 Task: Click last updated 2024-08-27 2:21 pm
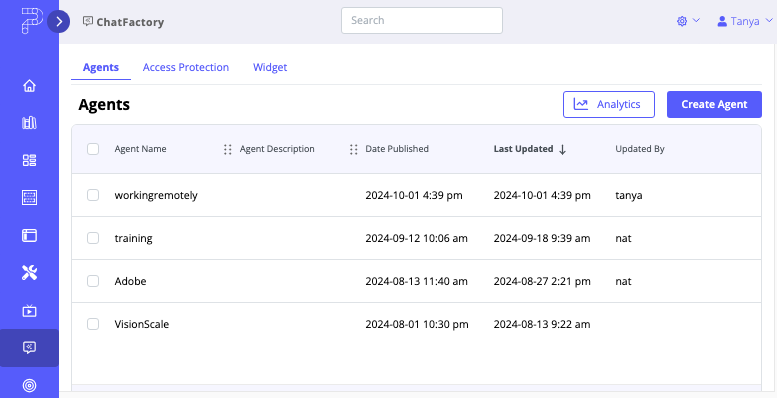(542, 282)
